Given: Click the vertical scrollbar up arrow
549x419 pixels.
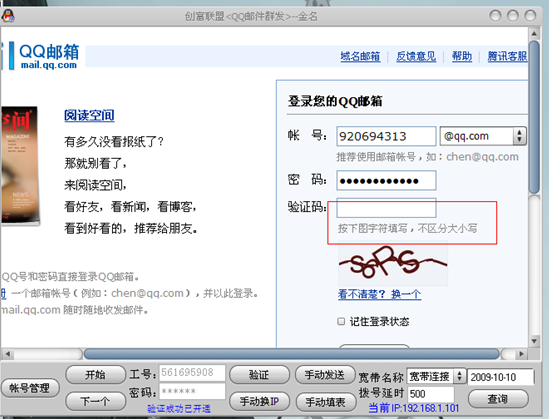Looking at the screenshot, I should click(x=534, y=34).
